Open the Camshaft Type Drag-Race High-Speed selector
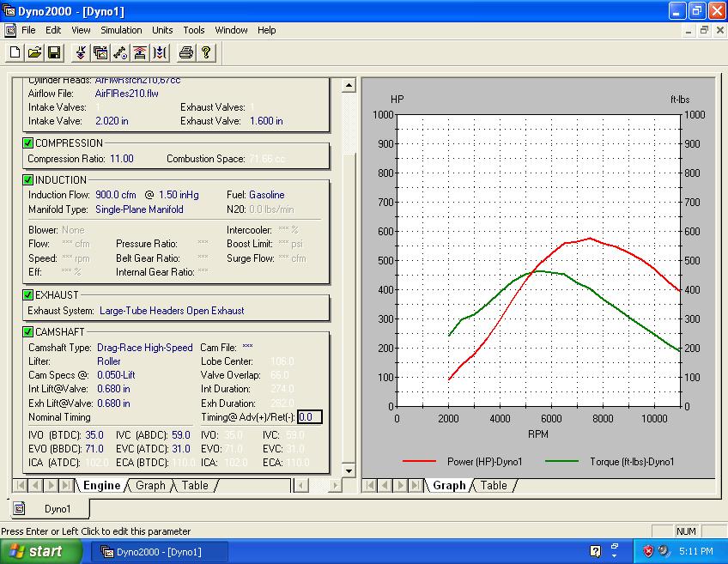The image size is (728, 564). [x=144, y=348]
